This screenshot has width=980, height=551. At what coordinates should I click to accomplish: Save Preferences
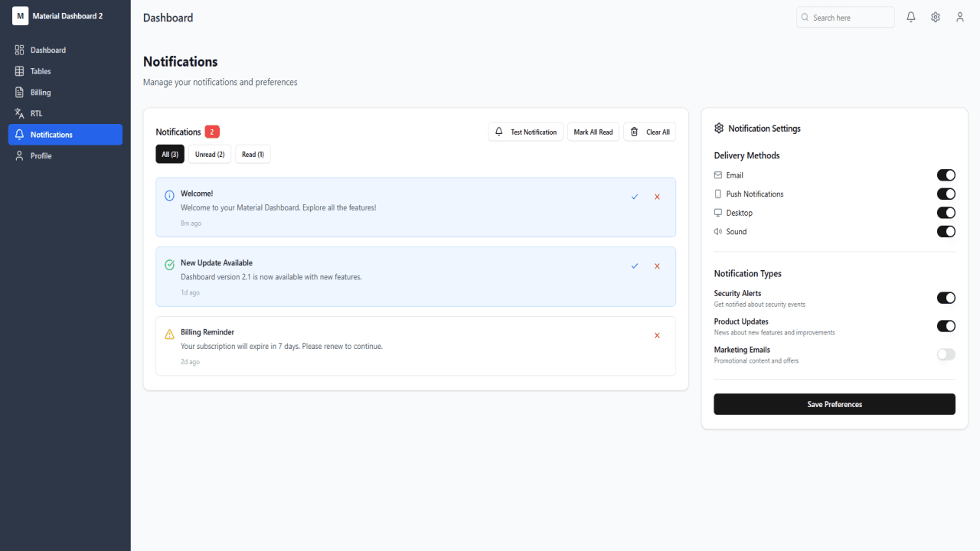(x=835, y=404)
